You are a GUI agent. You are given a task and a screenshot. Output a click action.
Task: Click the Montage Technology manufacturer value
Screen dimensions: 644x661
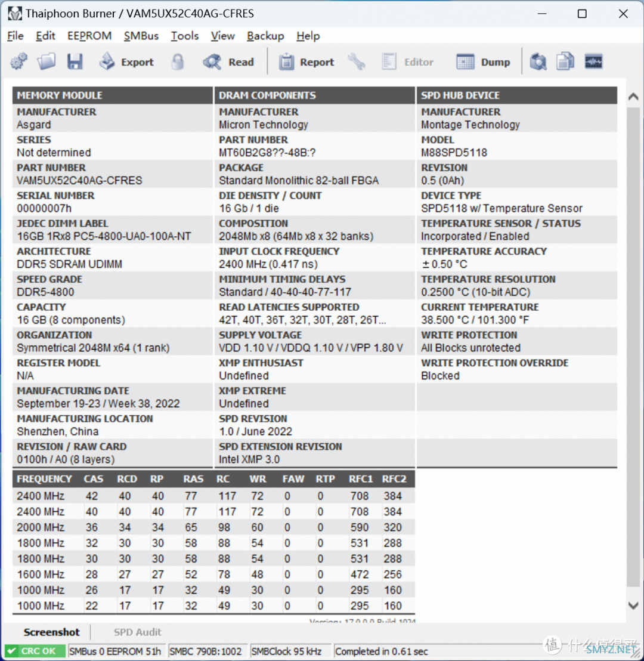470,125
